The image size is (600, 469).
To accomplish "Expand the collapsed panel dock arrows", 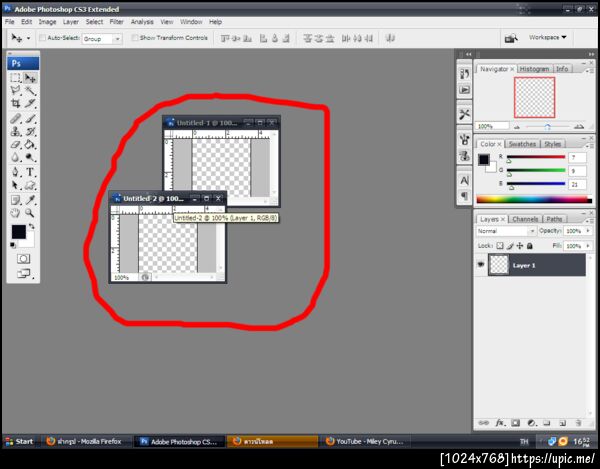I will point(468,54).
